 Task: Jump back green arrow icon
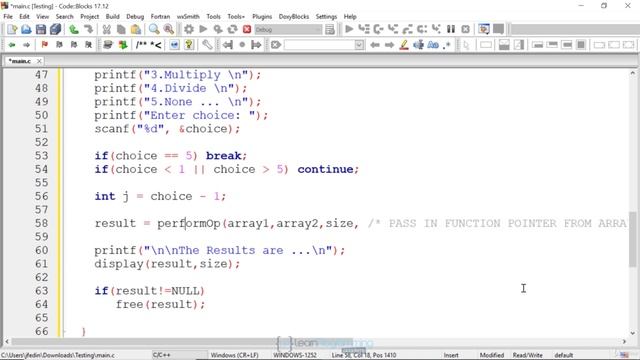point(12,45)
